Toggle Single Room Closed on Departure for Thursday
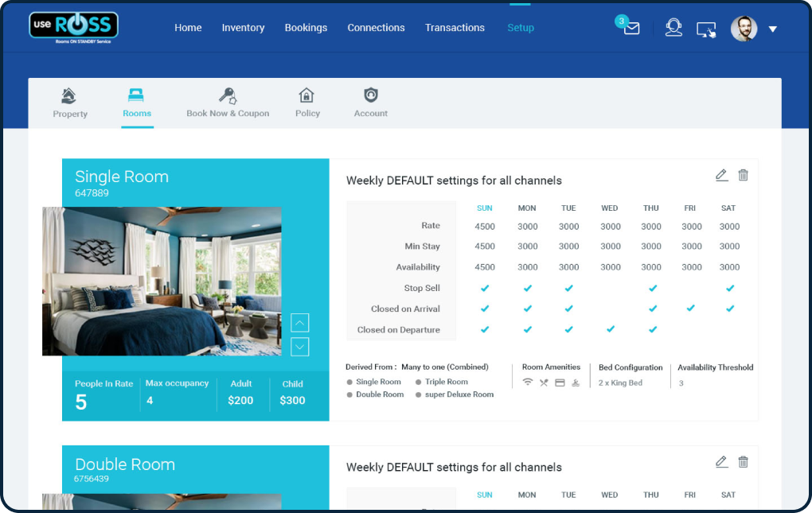Image resolution: width=812 pixels, height=513 pixels. tap(653, 329)
